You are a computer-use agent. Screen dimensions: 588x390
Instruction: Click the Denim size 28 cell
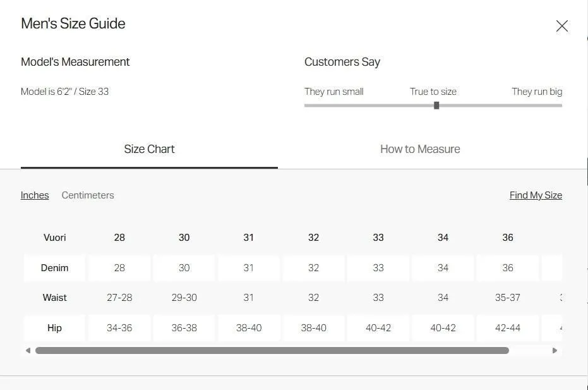coord(119,268)
